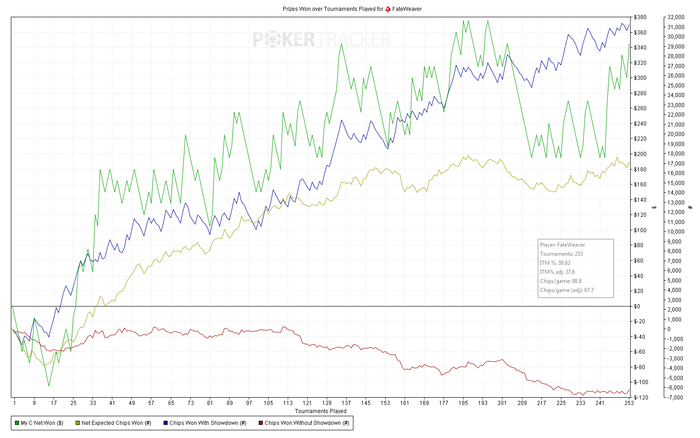Select the 'My C Net Won ($)' legend label

tap(42, 423)
